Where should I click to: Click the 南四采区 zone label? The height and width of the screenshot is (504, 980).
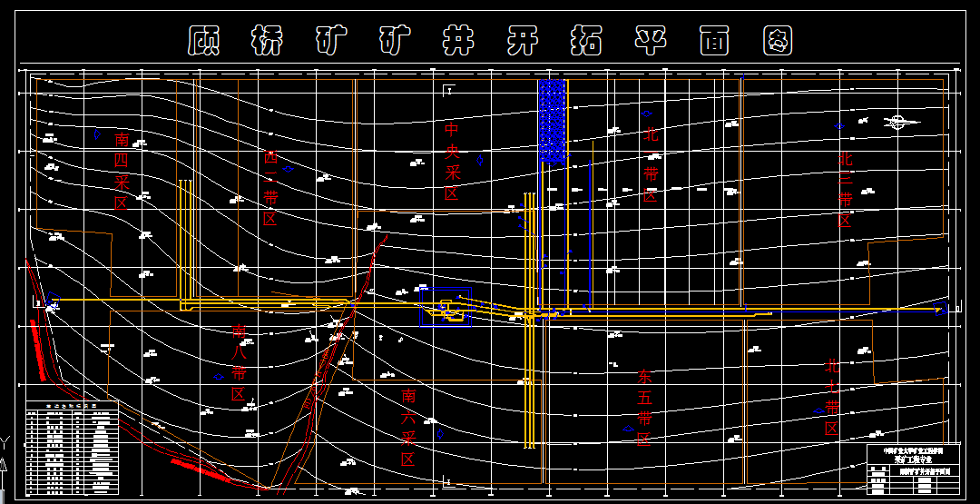pos(122,170)
